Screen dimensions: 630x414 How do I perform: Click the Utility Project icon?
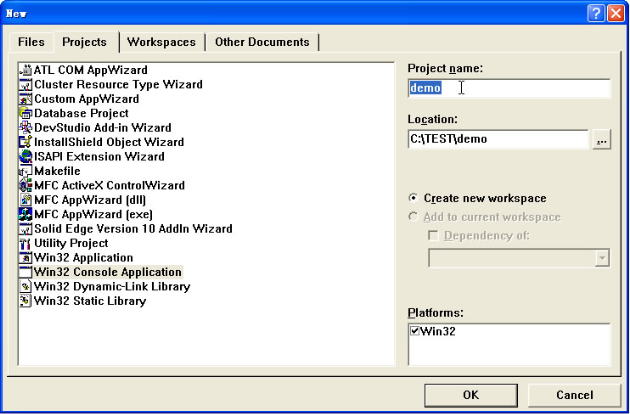click(x=26, y=243)
